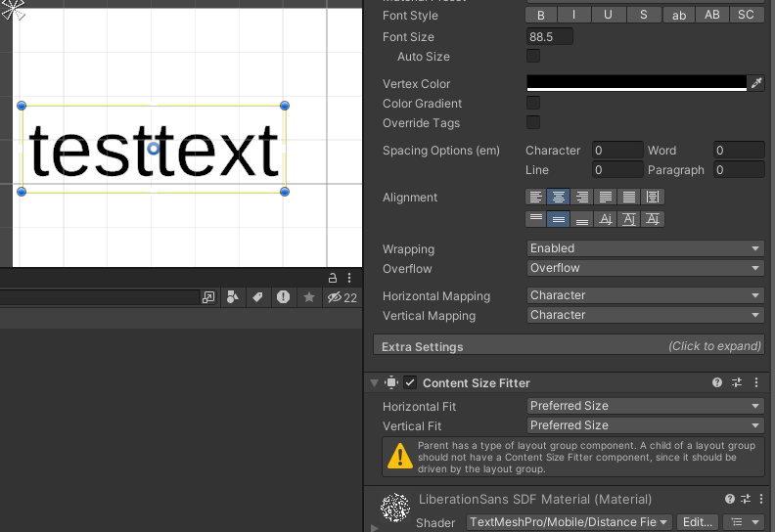Set geometry center horizontal alignment
The width and height of the screenshot is (775, 532).
pos(653,197)
